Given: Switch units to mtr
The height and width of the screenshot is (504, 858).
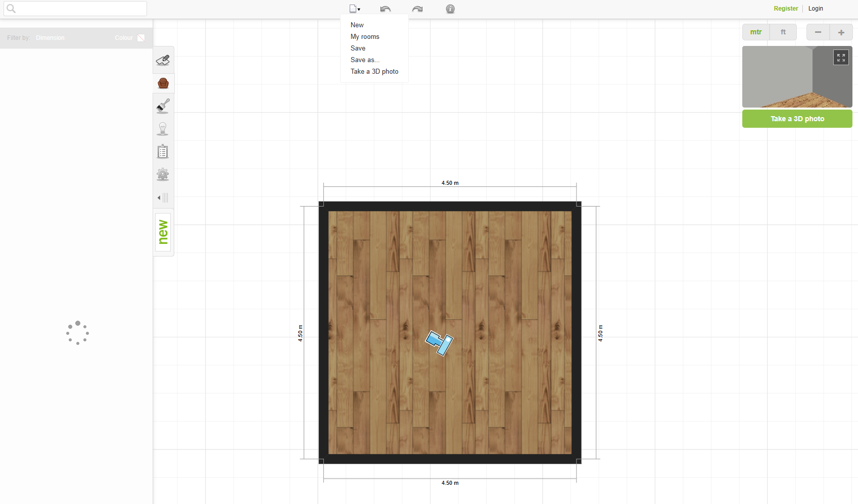Looking at the screenshot, I should [756, 32].
